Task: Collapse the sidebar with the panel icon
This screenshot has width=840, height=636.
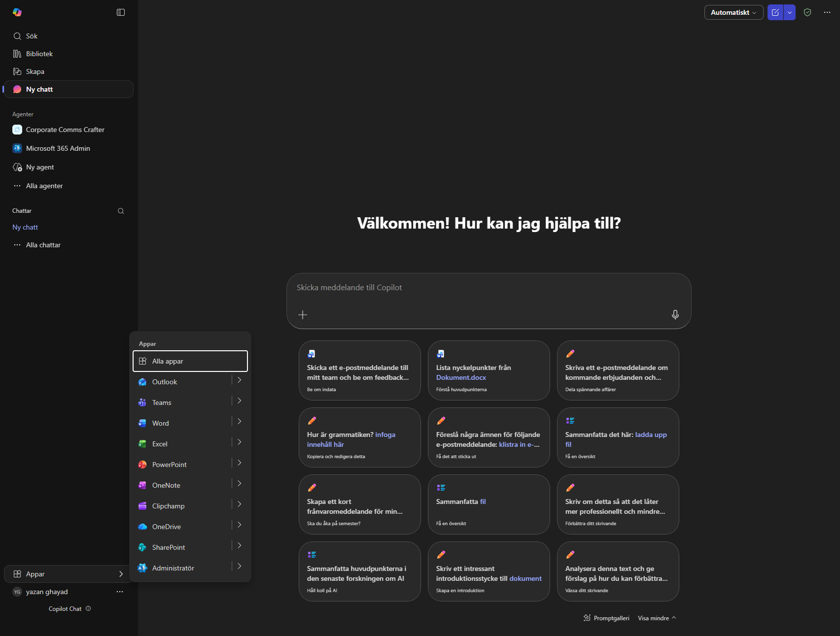Action: [121, 12]
